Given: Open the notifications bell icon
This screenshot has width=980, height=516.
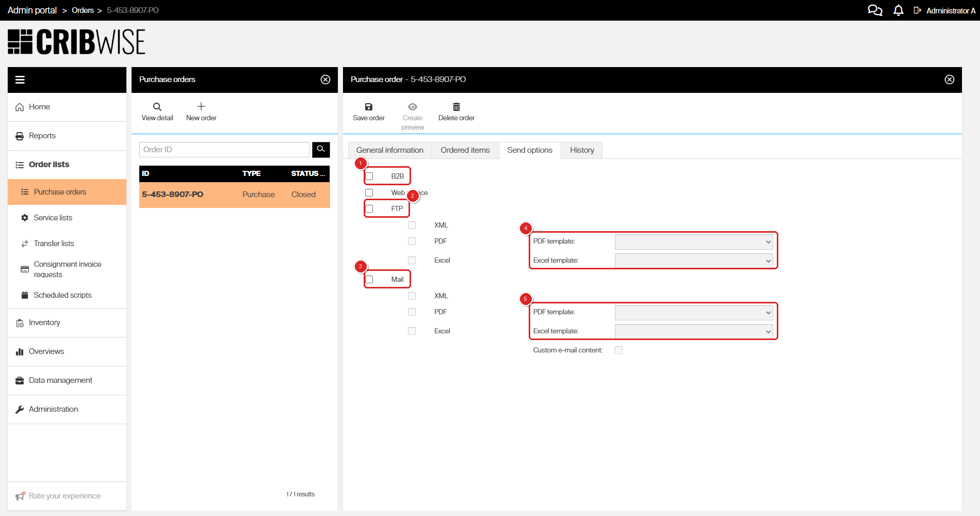Looking at the screenshot, I should click(x=899, y=10).
